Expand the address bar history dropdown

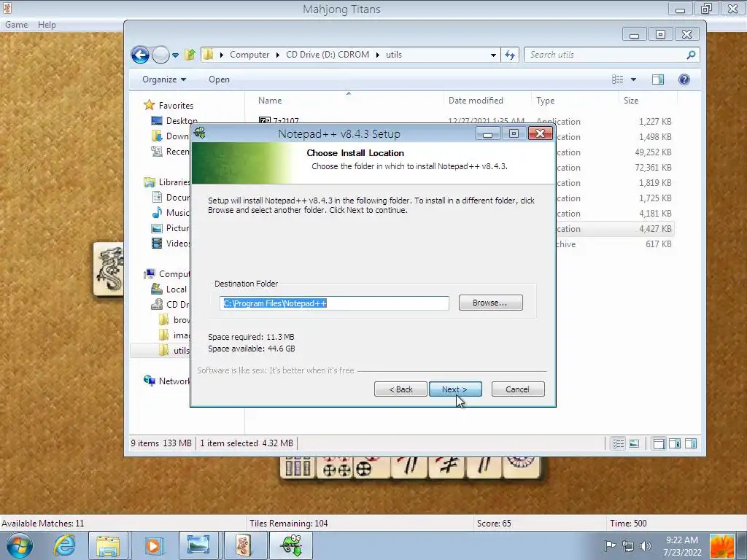pos(493,55)
